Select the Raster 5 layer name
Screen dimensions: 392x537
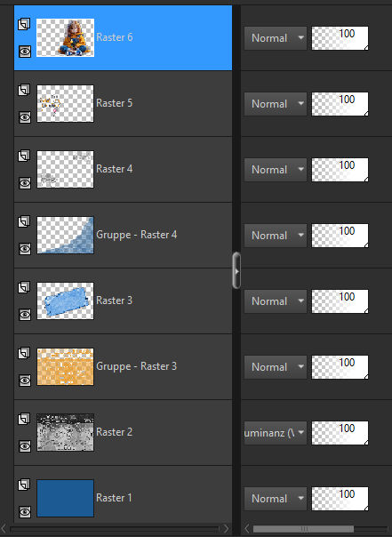pyautogui.click(x=114, y=103)
